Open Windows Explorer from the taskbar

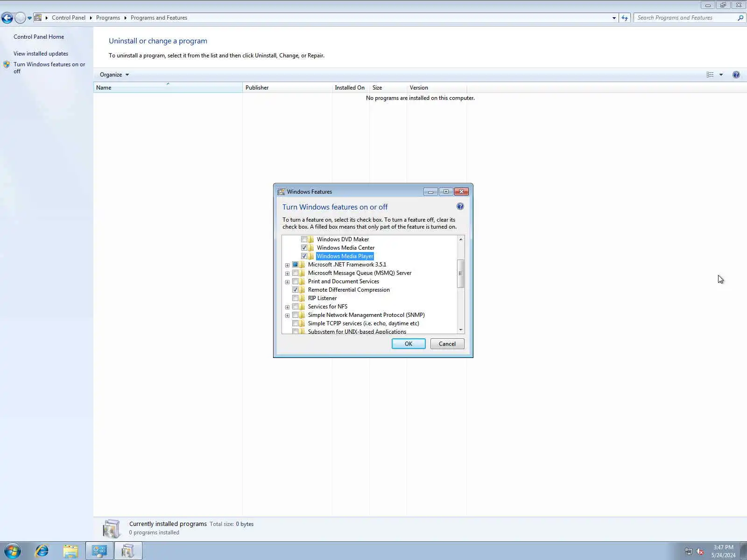tap(70, 551)
